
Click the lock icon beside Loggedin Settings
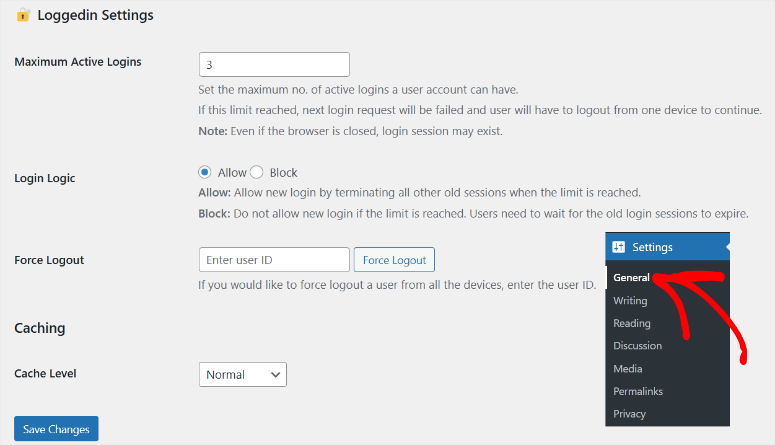[x=23, y=16]
